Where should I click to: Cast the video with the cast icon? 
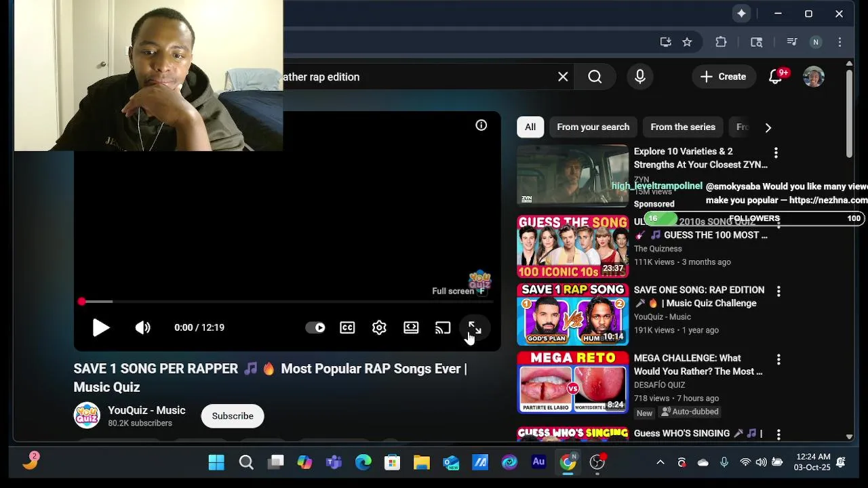pos(443,327)
